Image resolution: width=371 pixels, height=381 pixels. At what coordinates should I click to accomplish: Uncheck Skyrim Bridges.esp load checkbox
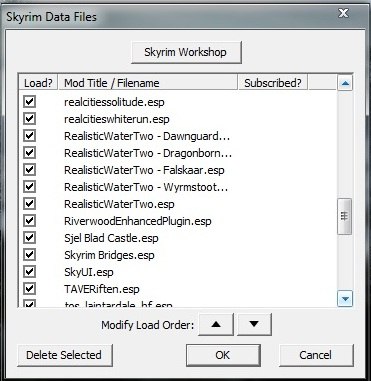(30, 254)
